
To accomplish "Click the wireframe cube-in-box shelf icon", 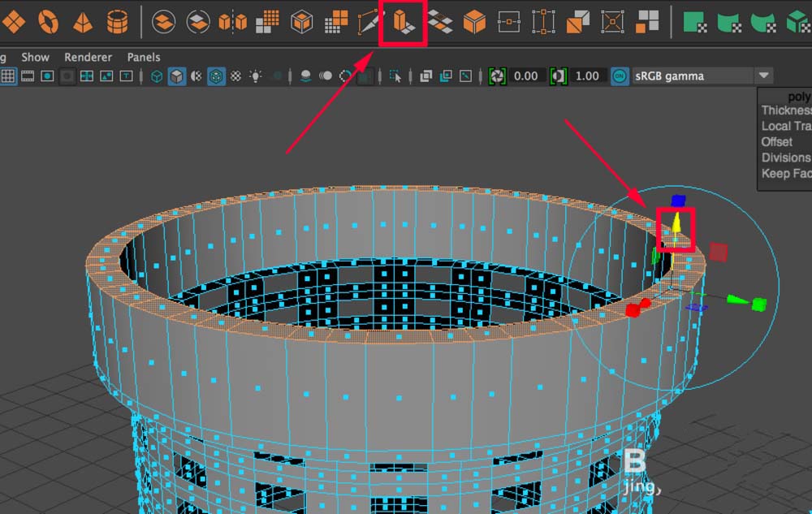I will click(x=301, y=22).
